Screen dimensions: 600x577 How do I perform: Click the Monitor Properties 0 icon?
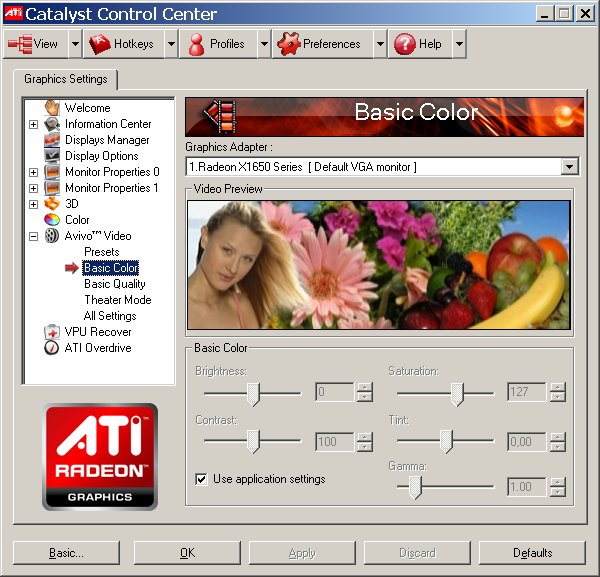pyautogui.click(x=52, y=172)
